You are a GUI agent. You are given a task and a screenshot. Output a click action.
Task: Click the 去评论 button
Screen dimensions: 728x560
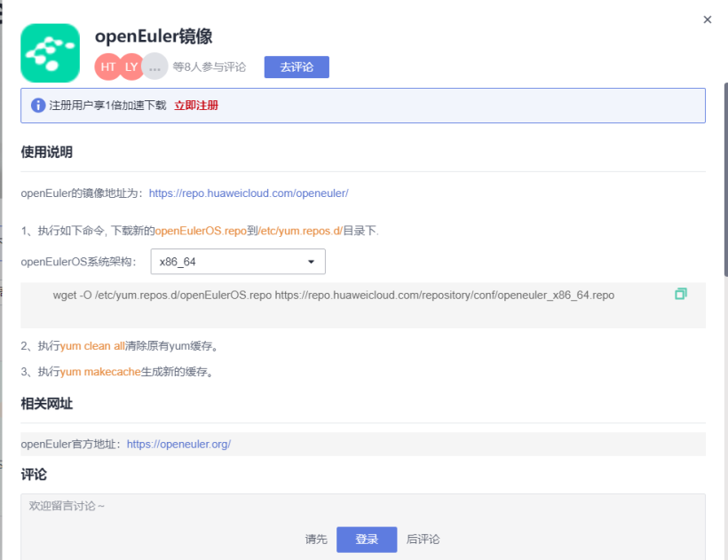pyautogui.click(x=297, y=67)
